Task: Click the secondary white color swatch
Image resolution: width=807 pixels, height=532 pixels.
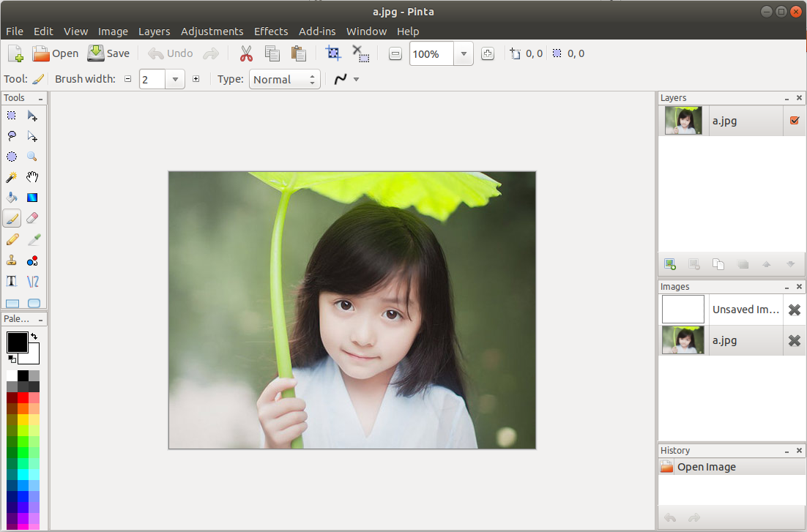Action: [x=32, y=356]
